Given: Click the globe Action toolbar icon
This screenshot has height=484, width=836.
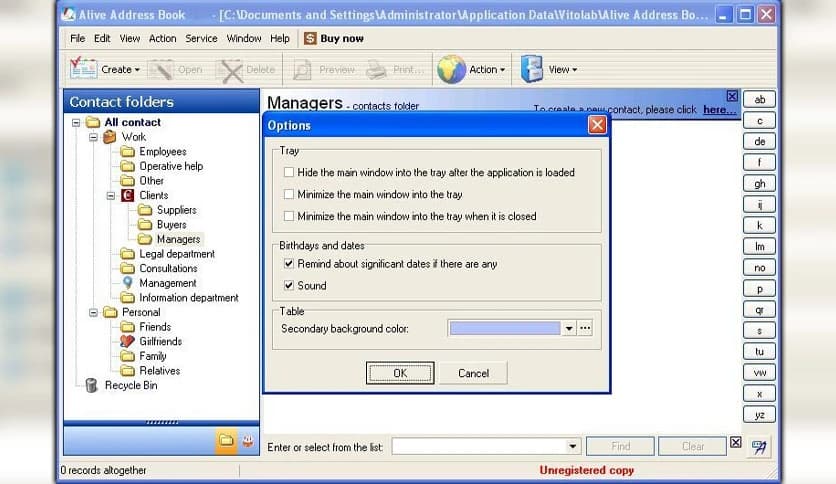Looking at the screenshot, I should [x=452, y=69].
